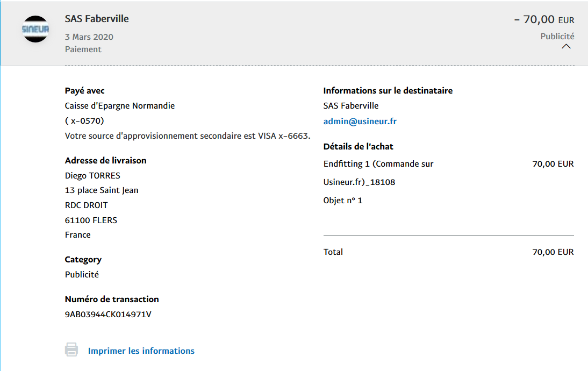This screenshot has width=588, height=371.
Task: Click the Total label
Action: pos(333,252)
